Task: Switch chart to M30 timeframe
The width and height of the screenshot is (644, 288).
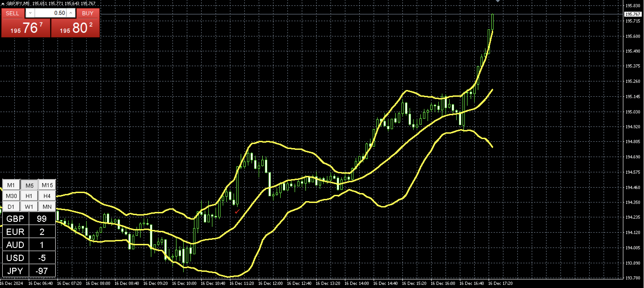Action: point(11,196)
